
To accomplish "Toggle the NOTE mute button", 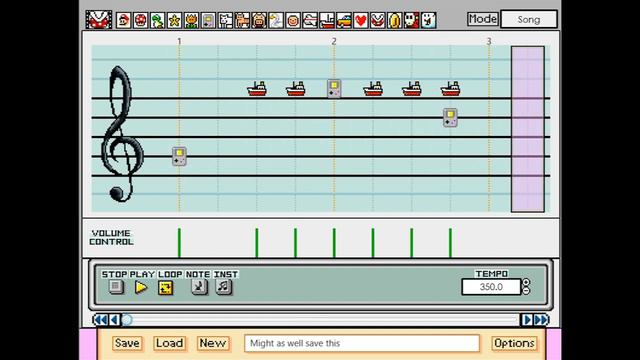I will pos(199,287).
